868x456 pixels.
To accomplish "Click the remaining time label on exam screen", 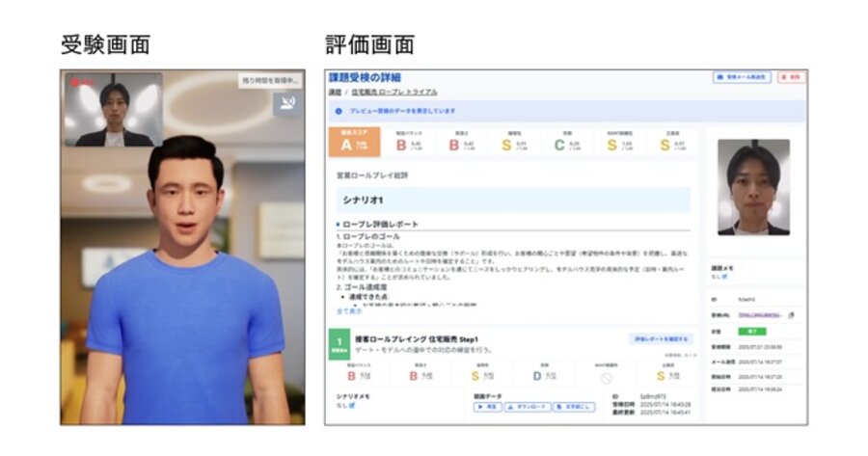I will pyautogui.click(x=270, y=80).
